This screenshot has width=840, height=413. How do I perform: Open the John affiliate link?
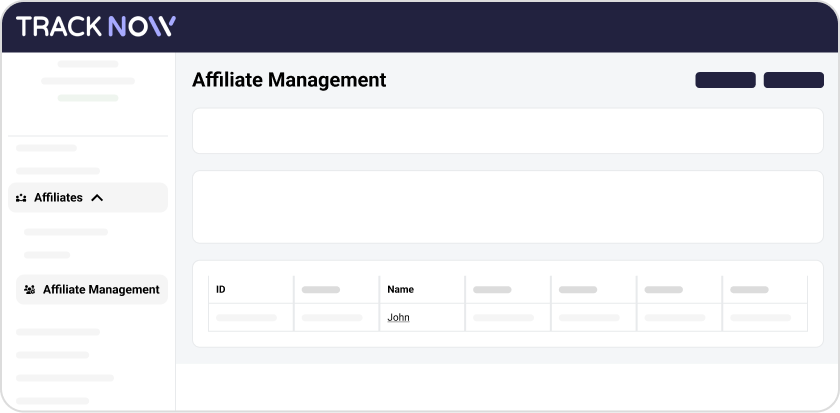398,317
